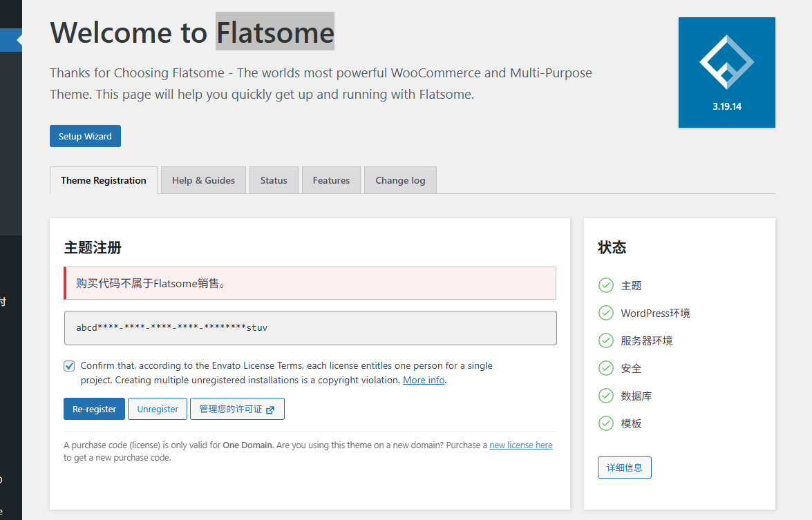Click the 主题 status label
This screenshot has height=520, width=812.
click(631, 286)
